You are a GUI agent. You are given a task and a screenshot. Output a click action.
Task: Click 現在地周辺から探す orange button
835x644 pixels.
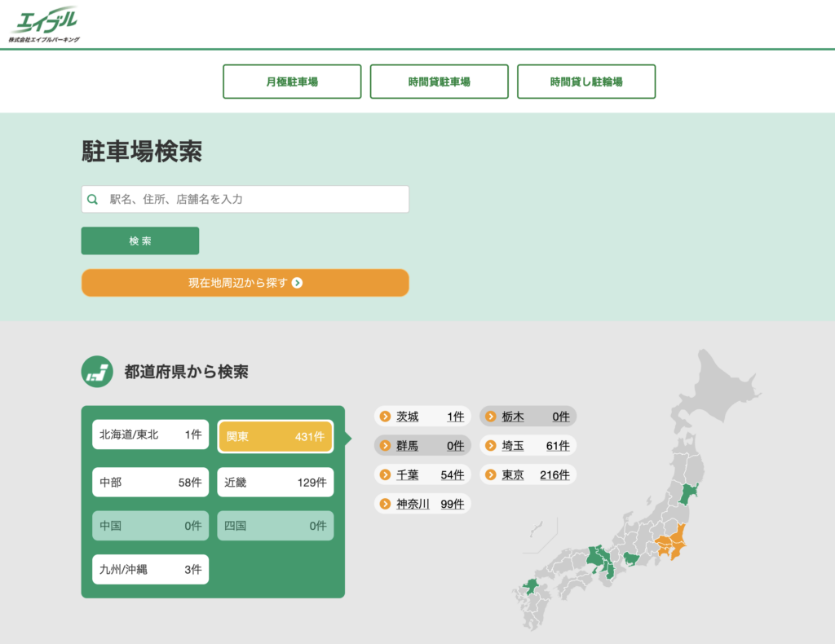[x=245, y=283]
